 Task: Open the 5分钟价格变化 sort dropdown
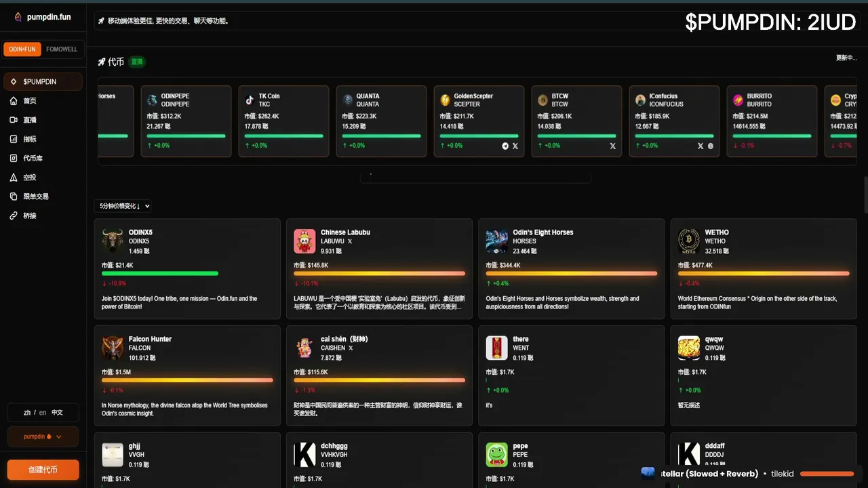(123, 206)
